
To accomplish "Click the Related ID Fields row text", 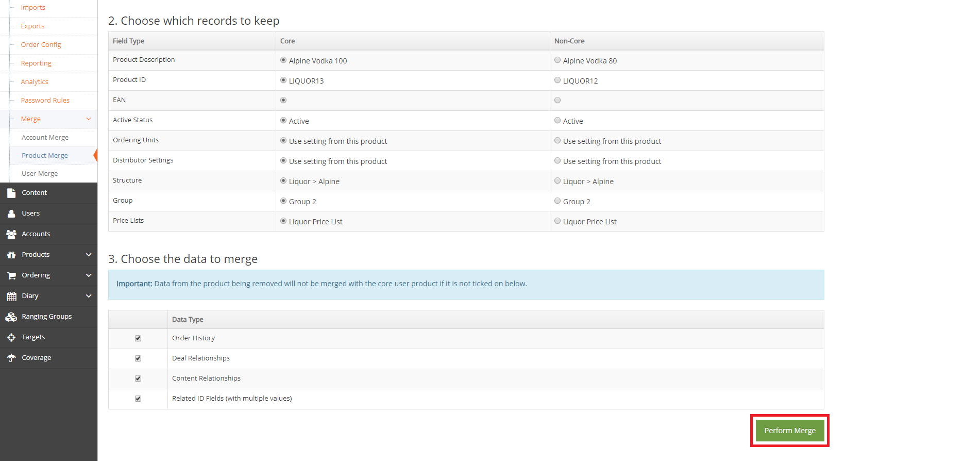I will point(232,399).
